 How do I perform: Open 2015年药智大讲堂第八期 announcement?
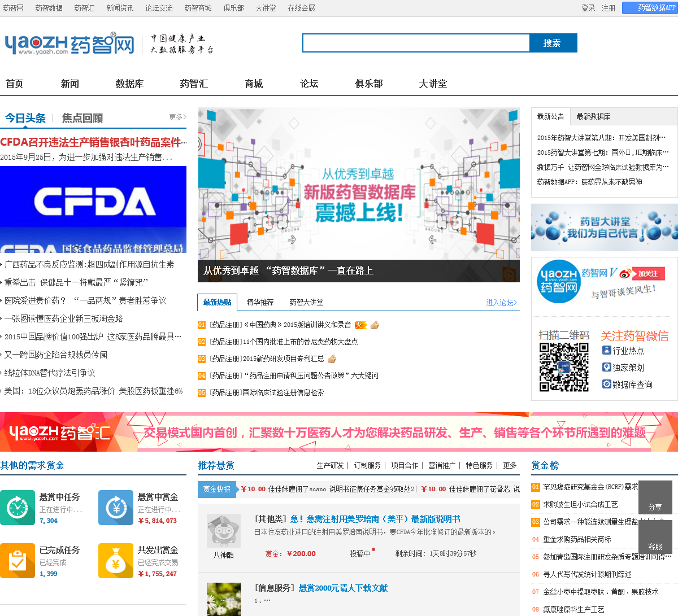pyautogui.click(x=601, y=138)
